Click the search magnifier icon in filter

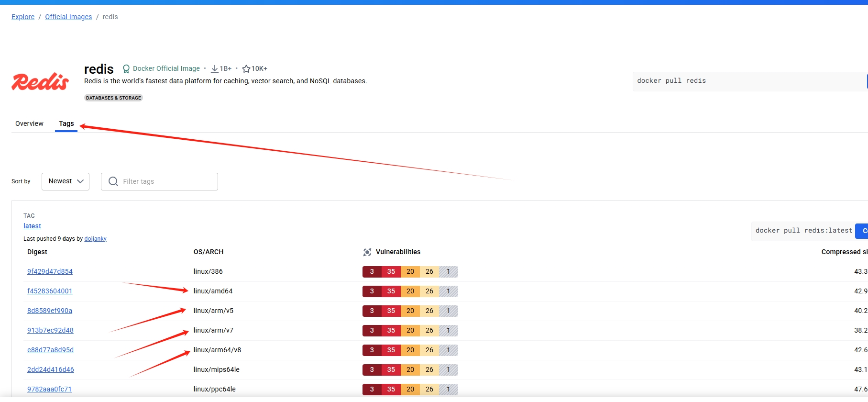click(x=113, y=181)
